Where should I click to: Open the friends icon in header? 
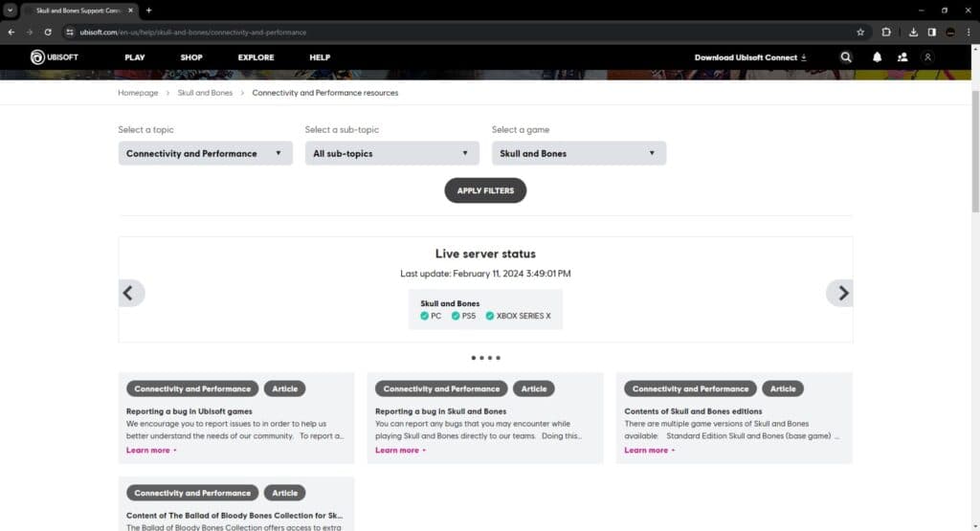(902, 57)
